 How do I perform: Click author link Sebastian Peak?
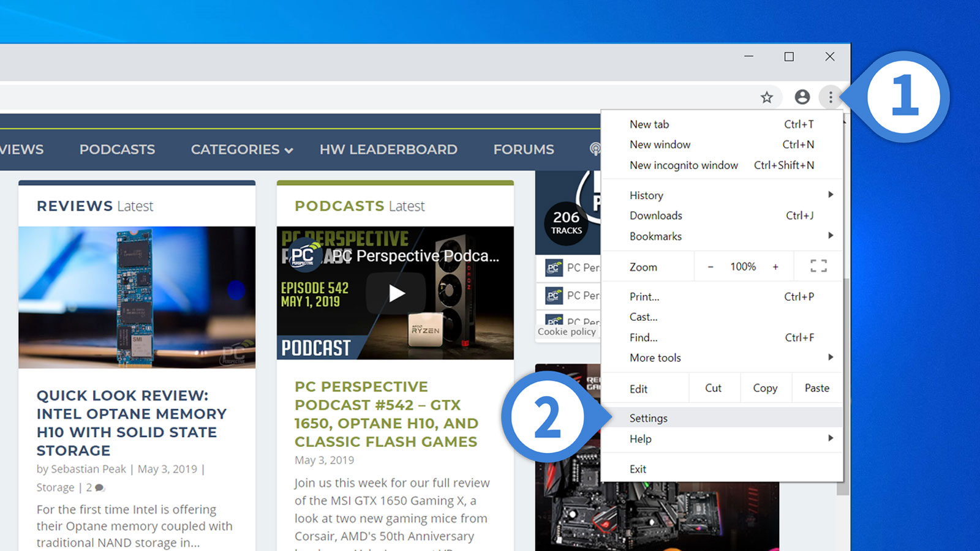88,469
